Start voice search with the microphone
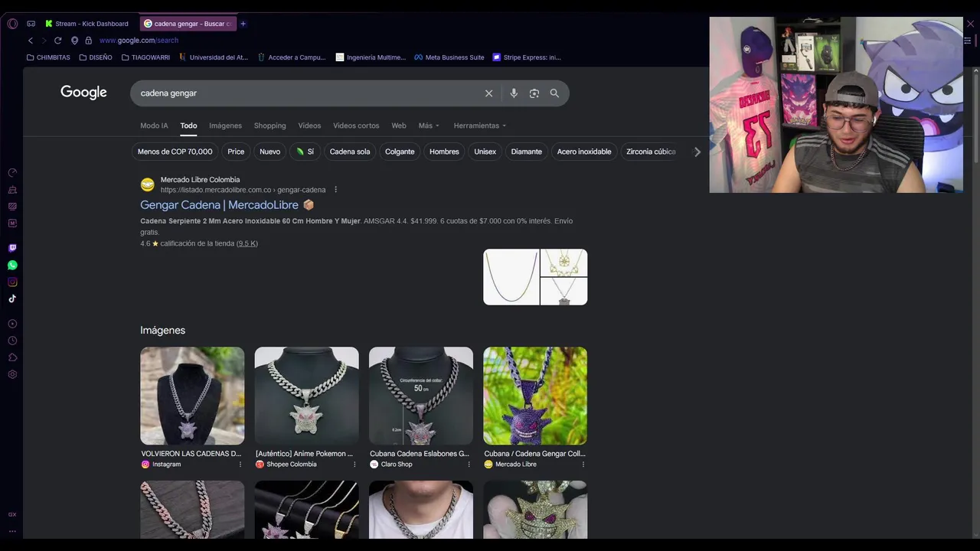The image size is (980, 551). click(x=514, y=93)
